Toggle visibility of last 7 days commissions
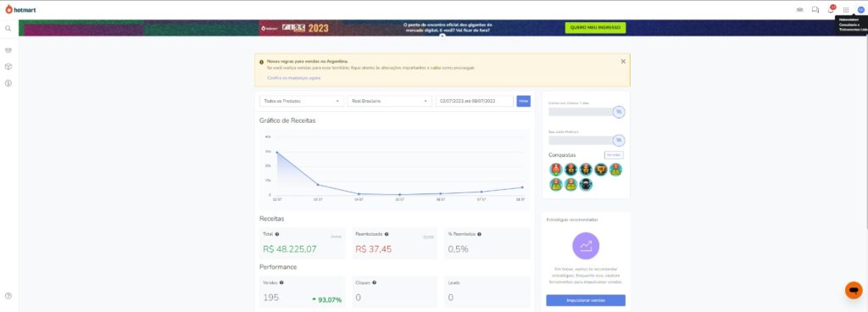The height and width of the screenshot is (312, 868). (x=619, y=112)
